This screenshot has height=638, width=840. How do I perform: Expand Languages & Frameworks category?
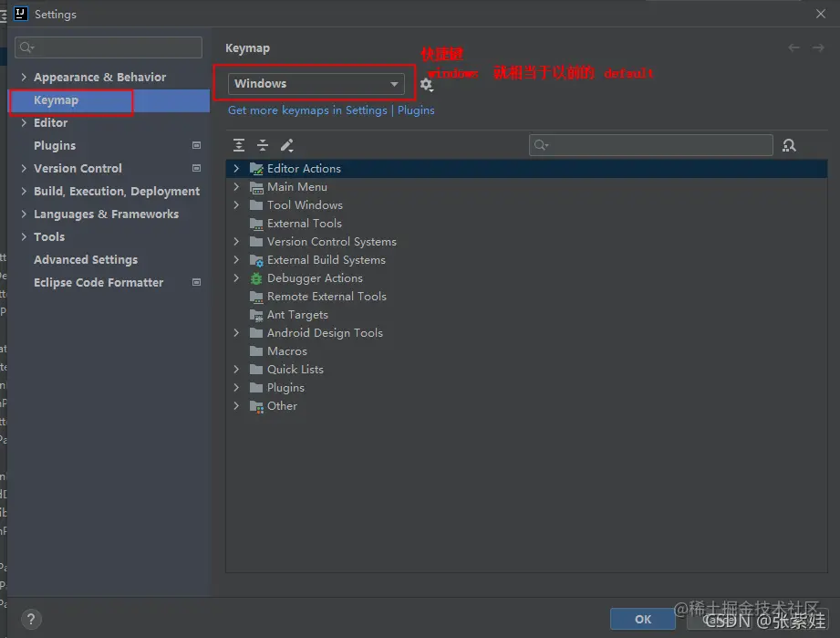[x=24, y=214]
